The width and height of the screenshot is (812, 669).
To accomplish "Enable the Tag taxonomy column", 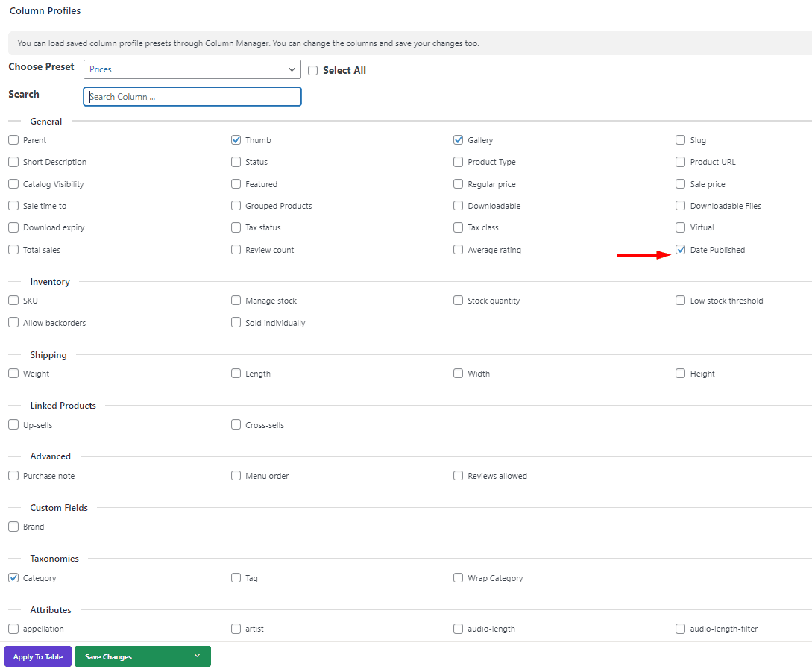I will (236, 577).
